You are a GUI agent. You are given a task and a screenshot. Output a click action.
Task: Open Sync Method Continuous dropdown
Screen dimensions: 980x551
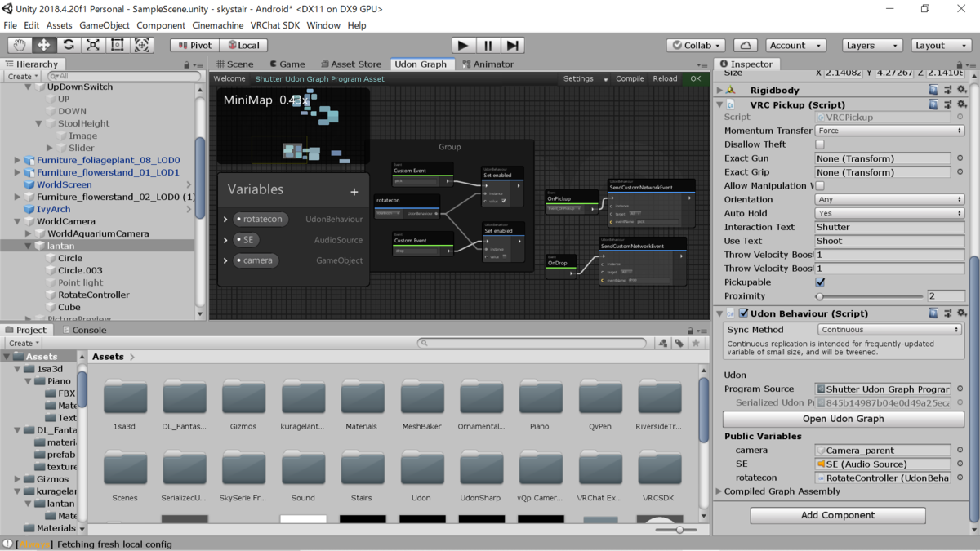pyautogui.click(x=889, y=330)
